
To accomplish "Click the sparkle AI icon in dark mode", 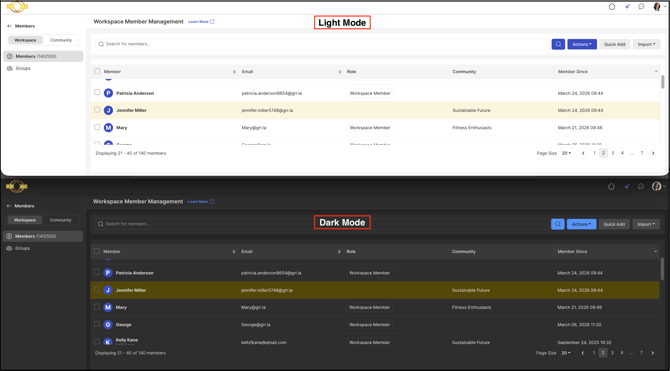I will coord(627,186).
